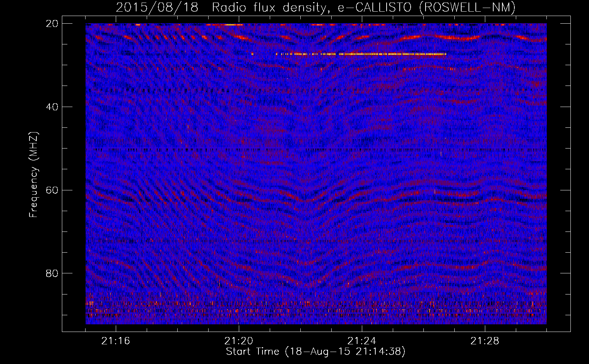Click the '60' frequency tick label

pos(52,190)
